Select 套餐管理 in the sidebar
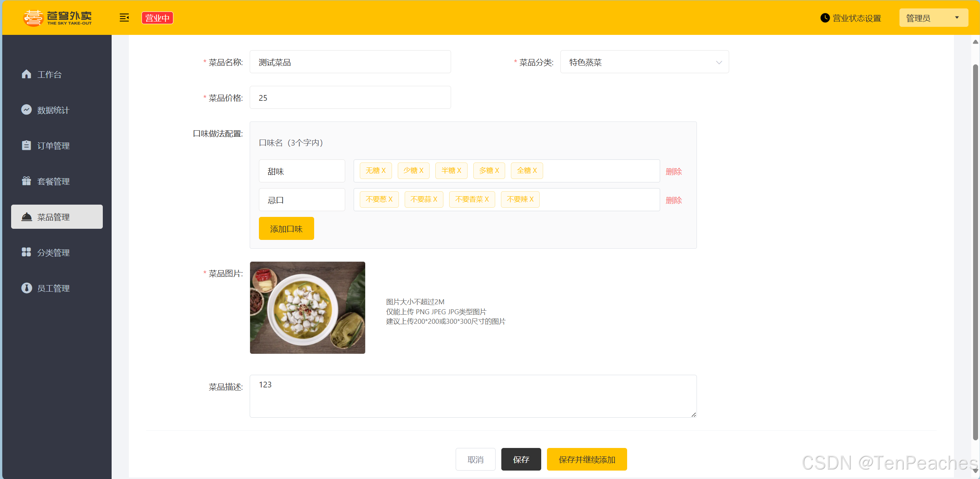Viewport: 980px width, 479px height. [57, 181]
